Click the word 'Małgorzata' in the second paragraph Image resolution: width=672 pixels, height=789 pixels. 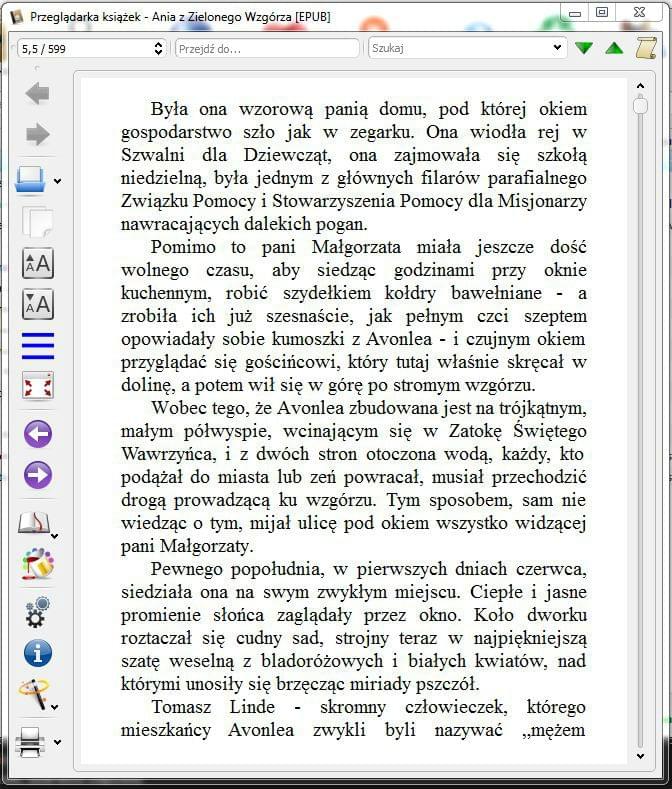(356, 248)
